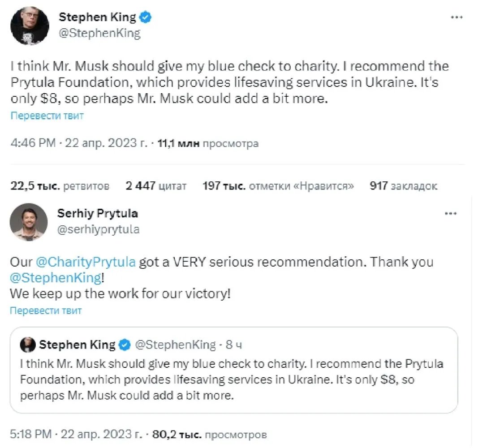Click Serhiy Prytula's profile avatar
The width and height of the screenshot is (482, 448).
[29, 222]
